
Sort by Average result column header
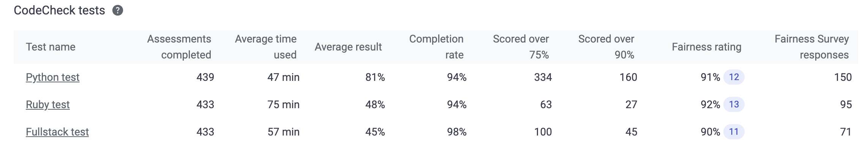pos(348,47)
